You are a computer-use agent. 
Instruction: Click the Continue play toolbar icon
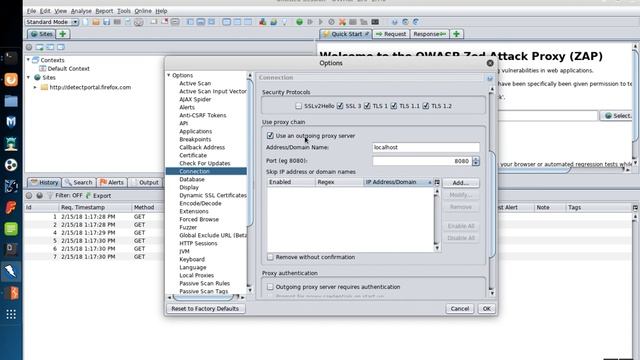pyautogui.click(x=321, y=22)
